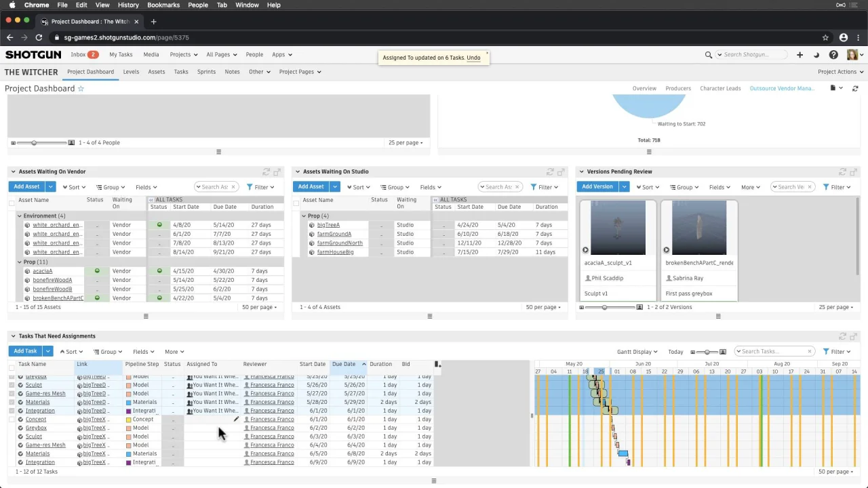Open the Gantt Display dropdown
Screen dimensions: 868x488
click(637, 352)
